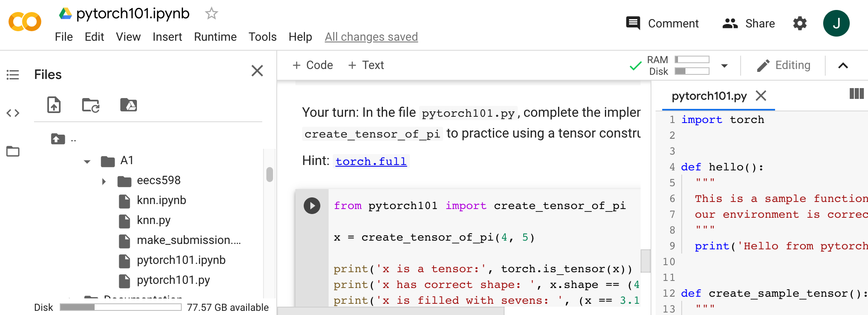Click the Disk usage bar at bottom
The image size is (868, 315).
[x=120, y=307]
